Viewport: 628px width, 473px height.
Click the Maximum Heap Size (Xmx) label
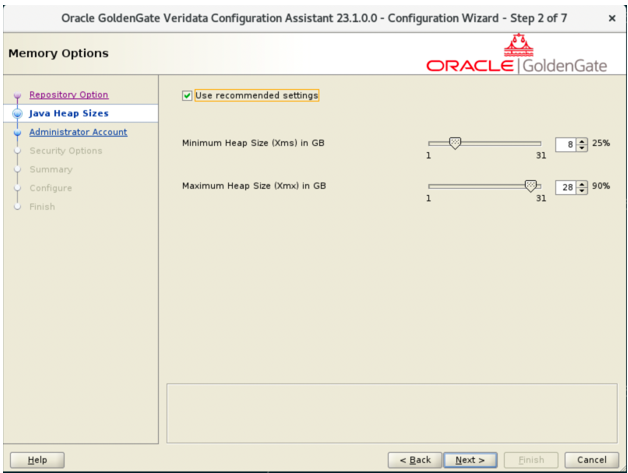[254, 186]
